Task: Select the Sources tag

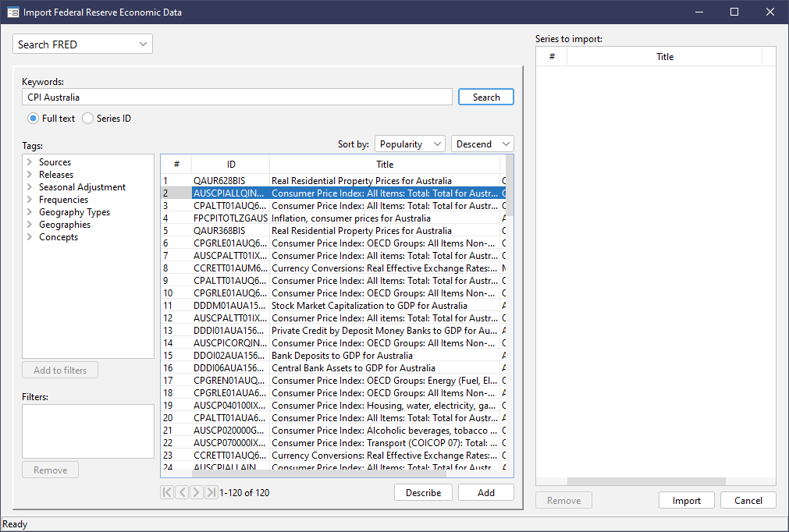Action: pos(55,162)
